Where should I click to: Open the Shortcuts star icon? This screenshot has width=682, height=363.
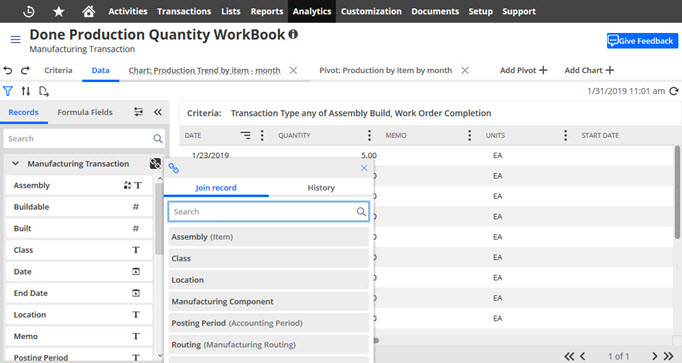pos(59,11)
